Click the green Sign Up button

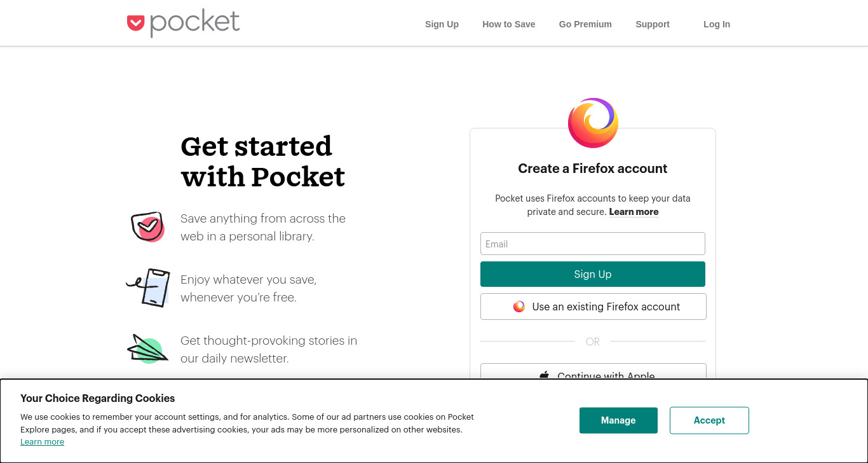tap(593, 274)
